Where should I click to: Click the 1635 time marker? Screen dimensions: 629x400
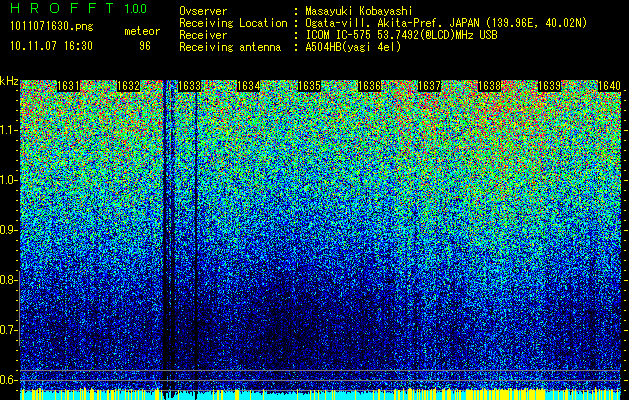pyautogui.click(x=309, y=86)
